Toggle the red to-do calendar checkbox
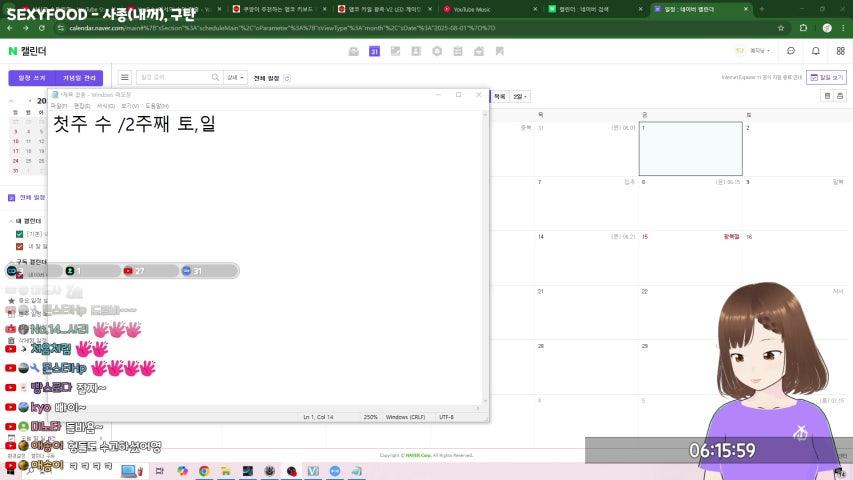 [20, 247]
